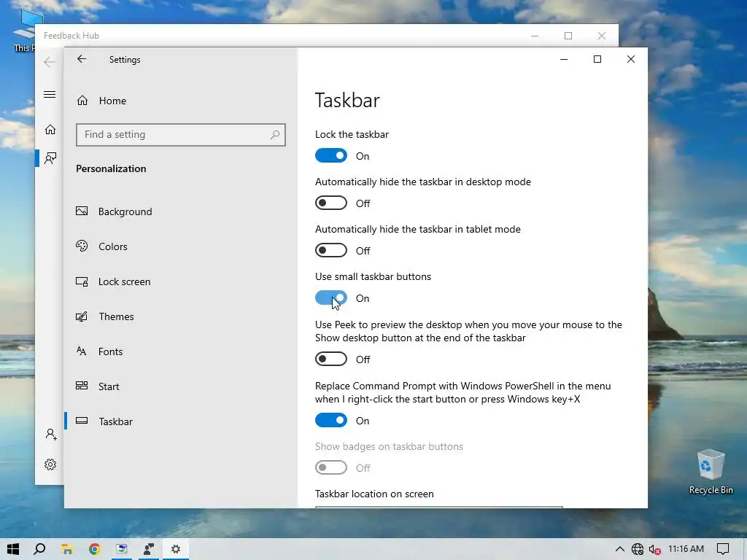Screen dimensions: 747x560
Task: Open Feedback Hub settings gear
Action: 50,464
